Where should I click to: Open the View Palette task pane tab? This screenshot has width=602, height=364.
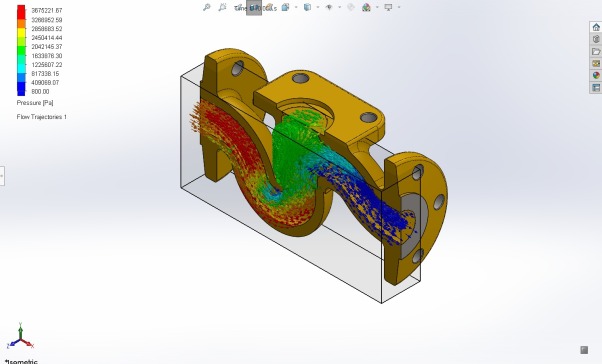pos(596,63)
